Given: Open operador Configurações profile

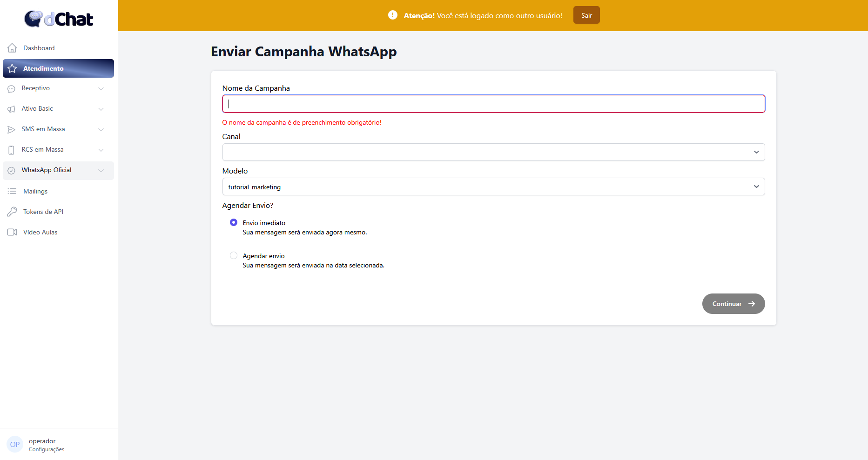Looking at the screenshot, I should point(42,445).
